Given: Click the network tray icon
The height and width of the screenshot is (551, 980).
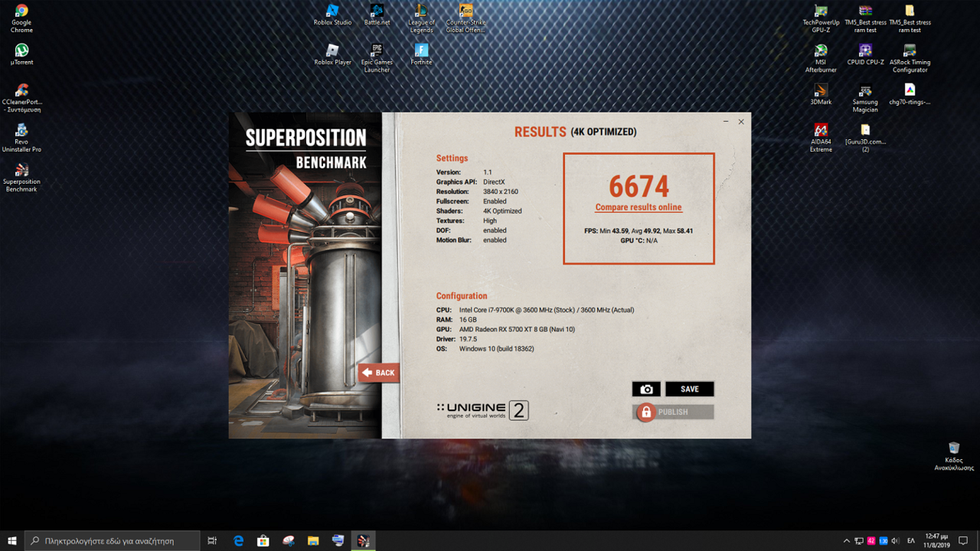Looking at the screenshot, I should click(x=859, y=541).
